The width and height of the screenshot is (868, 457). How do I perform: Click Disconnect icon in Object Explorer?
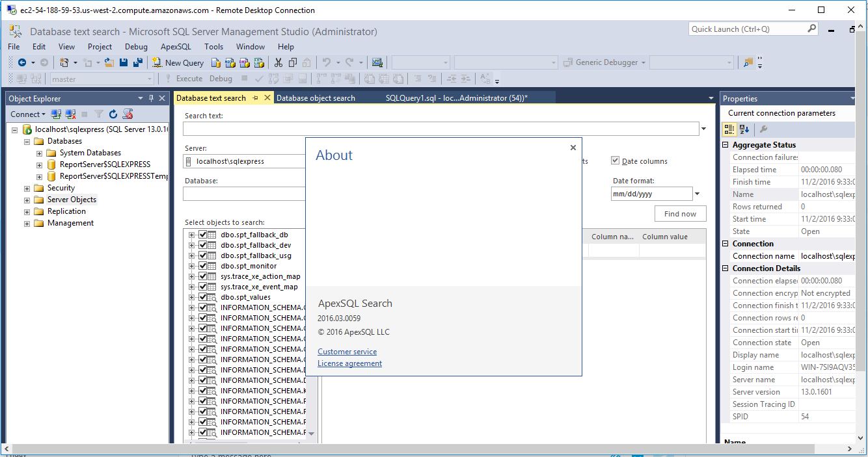(70, 114)
